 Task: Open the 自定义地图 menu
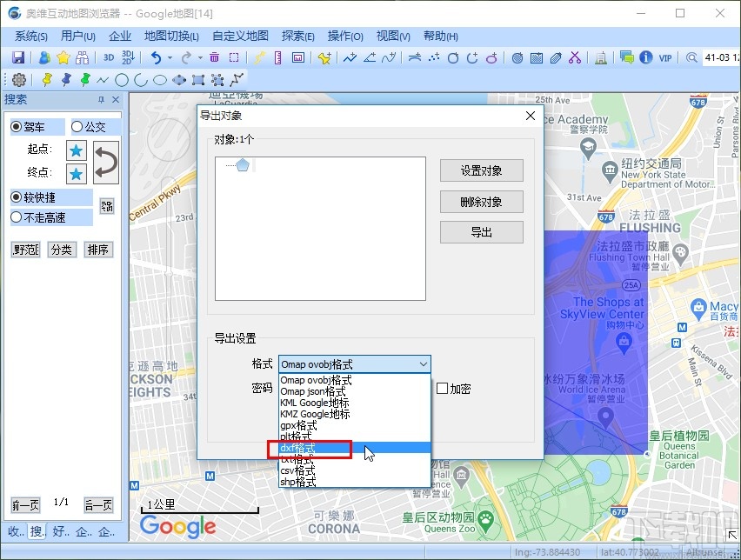click(240, 36)
